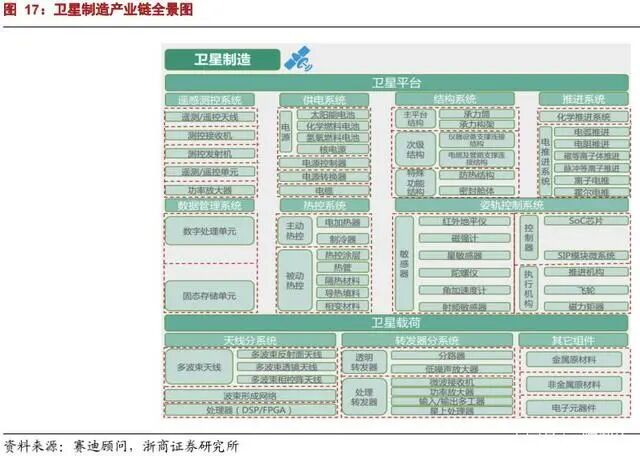This screenshot has height=456, width=640.
Task: Click the 电弧推进 box
Action: click(x=592, y=132)
